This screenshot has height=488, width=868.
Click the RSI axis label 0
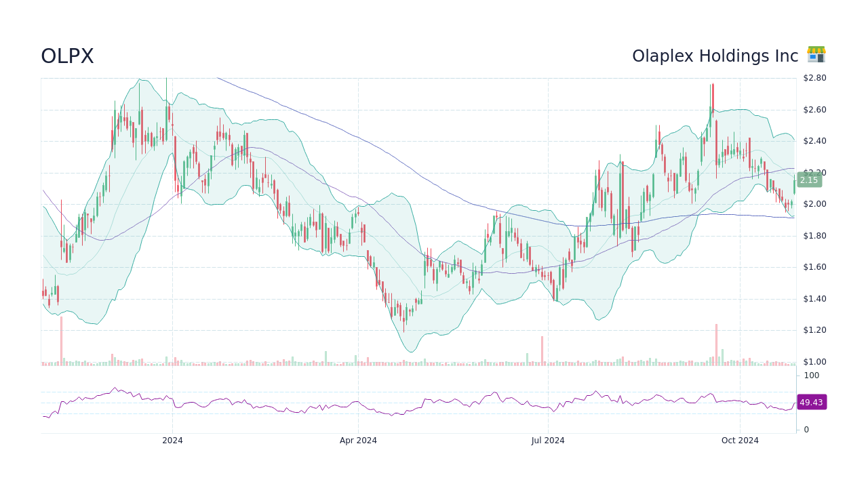806,430
